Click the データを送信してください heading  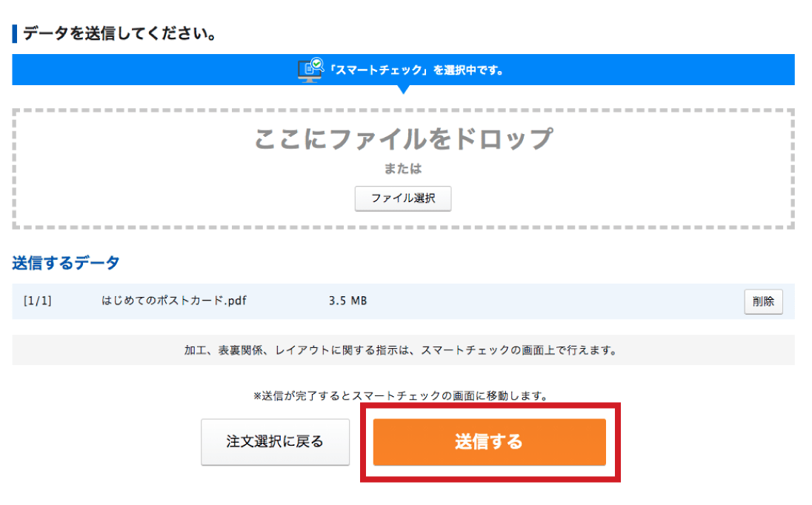[x=120, y=34]
